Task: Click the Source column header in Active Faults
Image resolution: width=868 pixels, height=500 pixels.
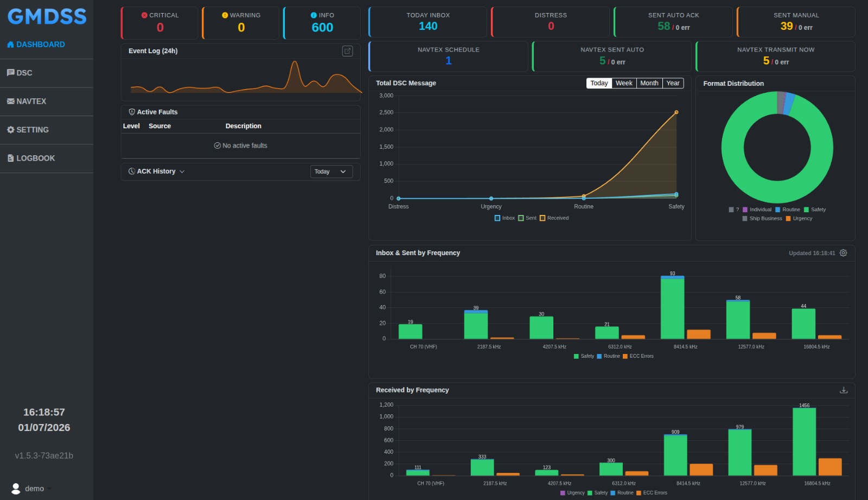Action: (x=159, y=126)
